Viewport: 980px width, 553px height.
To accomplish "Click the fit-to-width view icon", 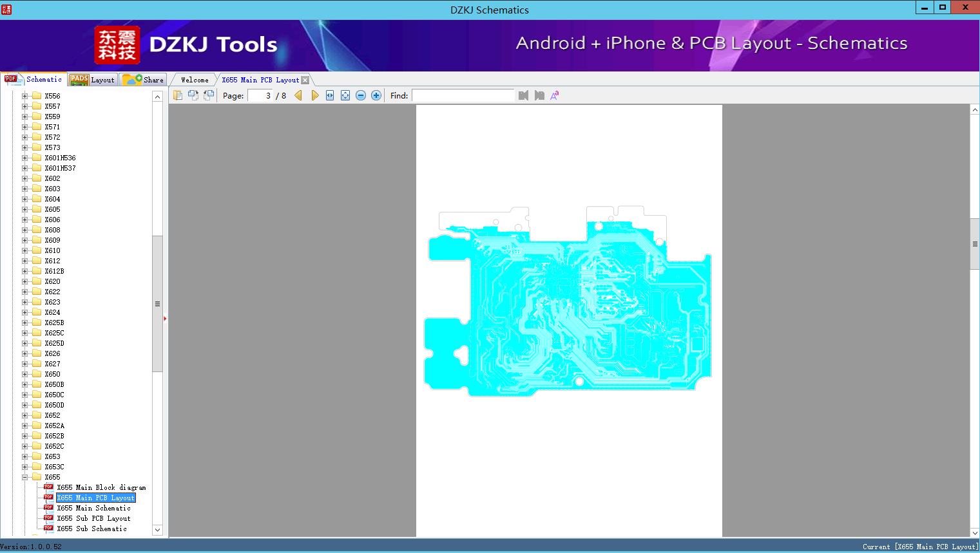I will coord(329,95).
